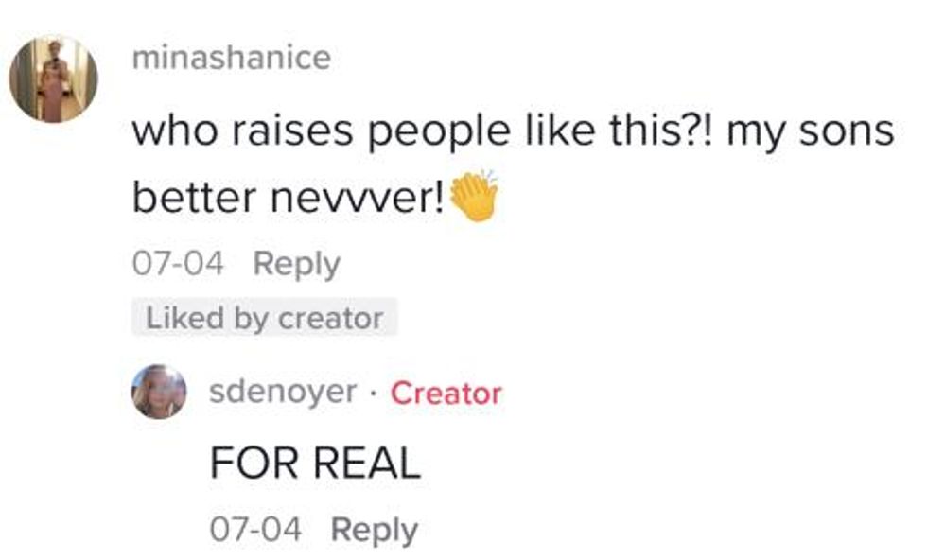Click the word 'better' in the comment

point(195,197)
